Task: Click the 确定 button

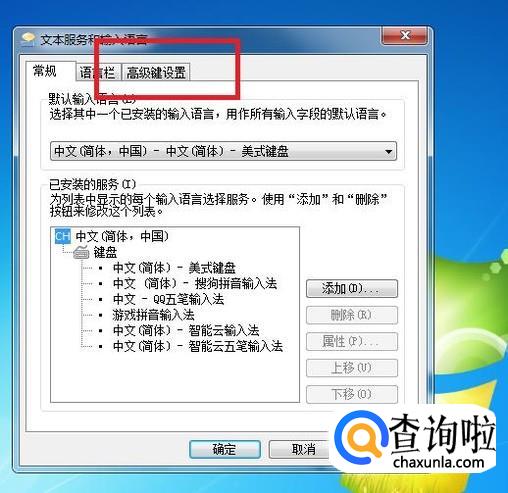Action: click(225, 449)
